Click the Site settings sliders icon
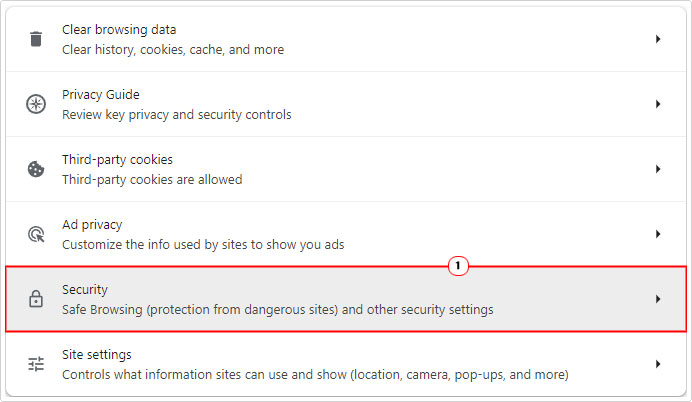692x402 pixels. pyautogui.click(x=36, y=364)
